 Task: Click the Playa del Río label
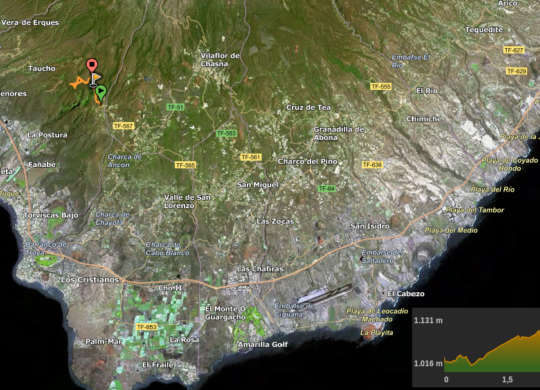tap(492, 189)
